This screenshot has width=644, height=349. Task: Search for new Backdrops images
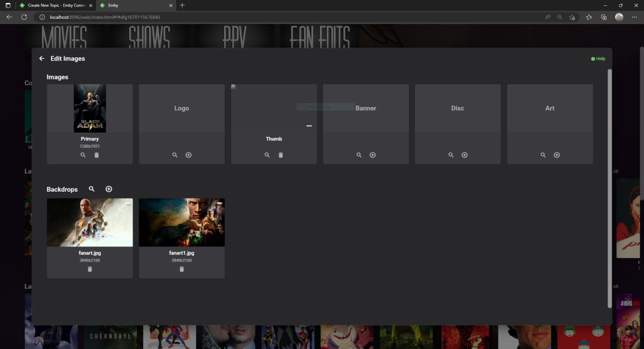92,189
